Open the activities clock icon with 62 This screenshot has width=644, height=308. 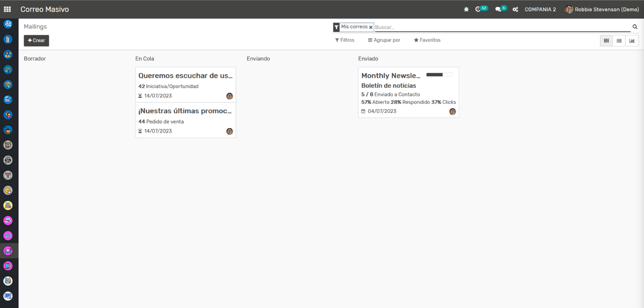pos(479,9)
